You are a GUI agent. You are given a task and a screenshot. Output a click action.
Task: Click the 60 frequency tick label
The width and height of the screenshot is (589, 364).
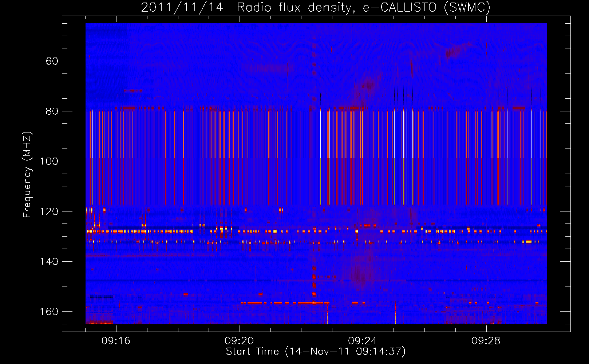coord(52,61)
